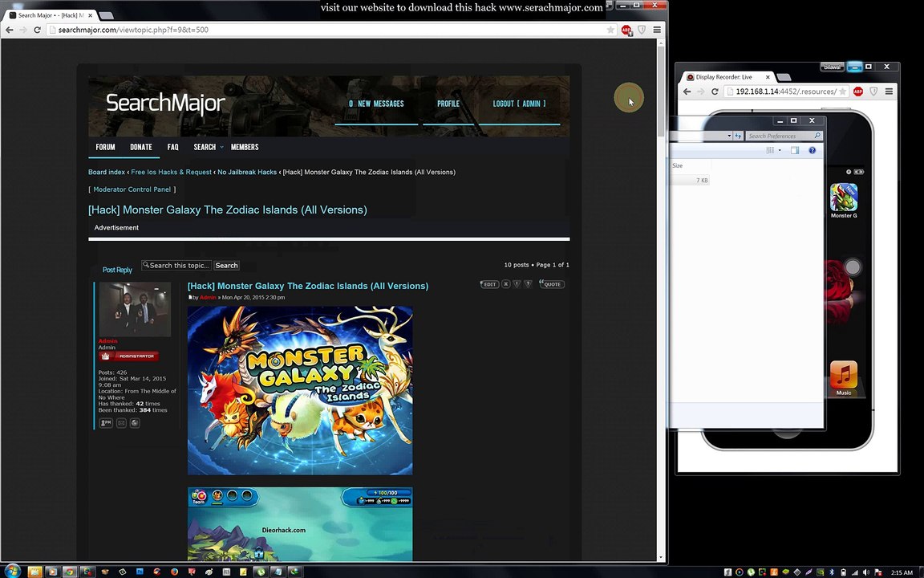The image size is (924, 578).
Task: Click the website globe icon under Admin profile
Action: tap(135, 423)
